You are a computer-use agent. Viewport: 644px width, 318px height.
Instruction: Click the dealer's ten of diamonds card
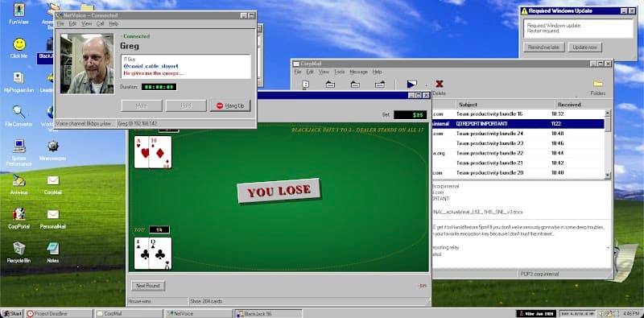point(160,152)
